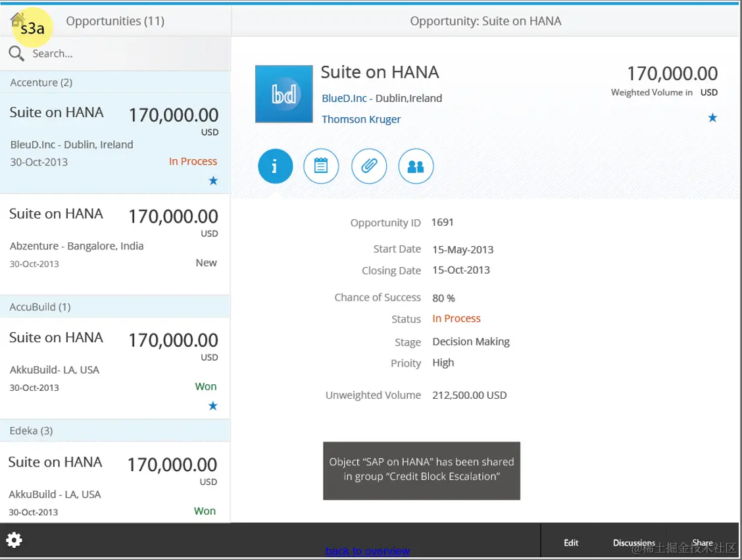742x560 pixels.
Task: Click the home icon at top left
Action: 18,19
